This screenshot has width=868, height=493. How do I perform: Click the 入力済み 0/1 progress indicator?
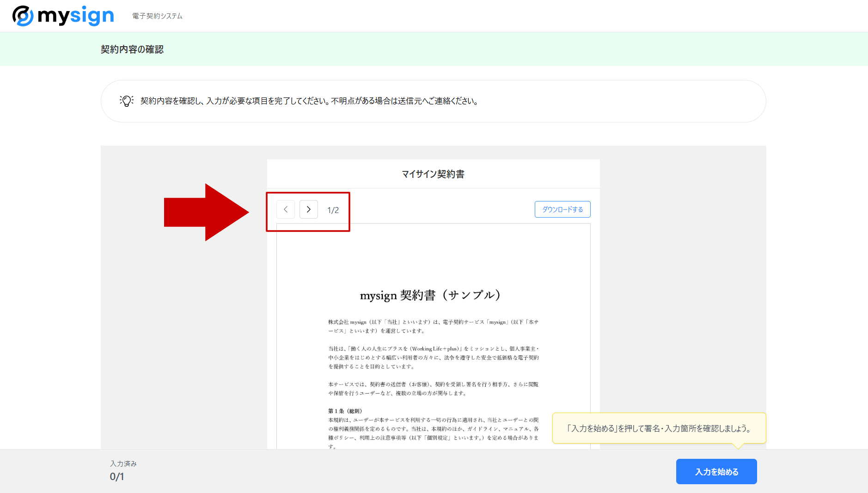(x=122, y=470)
